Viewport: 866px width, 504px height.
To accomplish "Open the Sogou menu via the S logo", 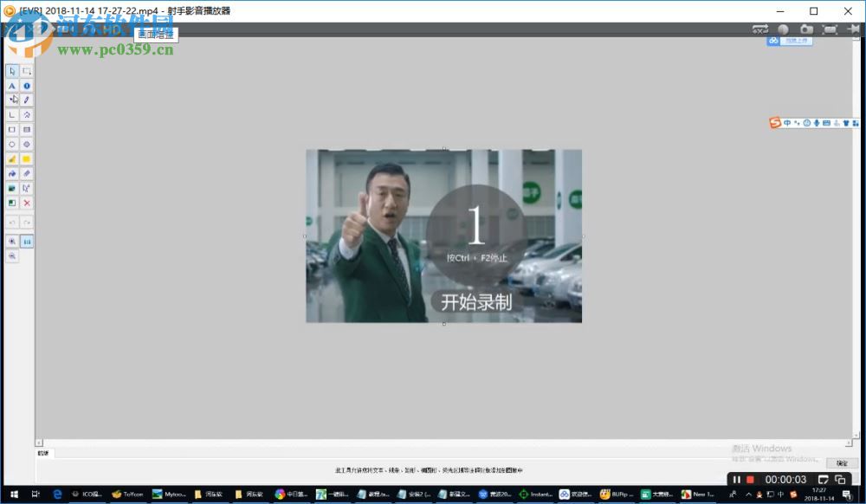I will [x=773, y=123].
